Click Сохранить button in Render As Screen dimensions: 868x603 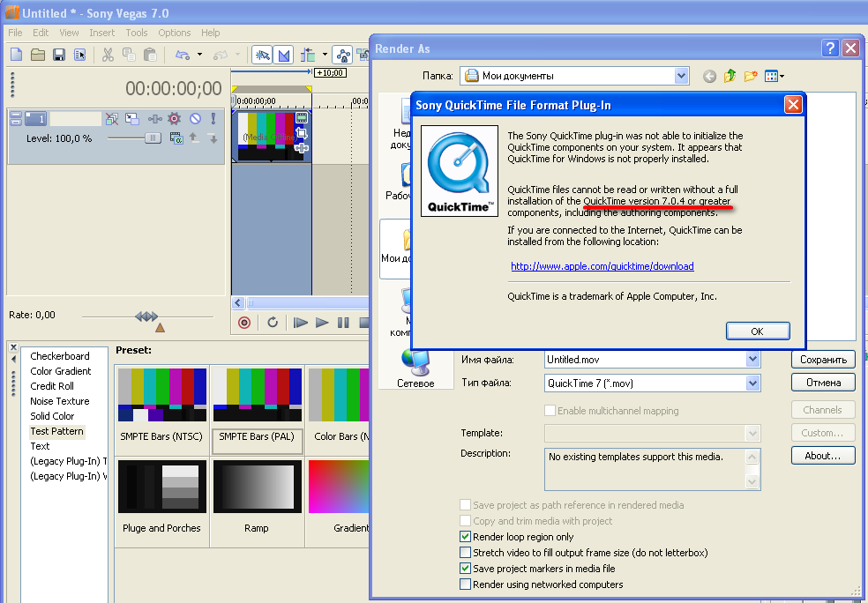point(823,360)
